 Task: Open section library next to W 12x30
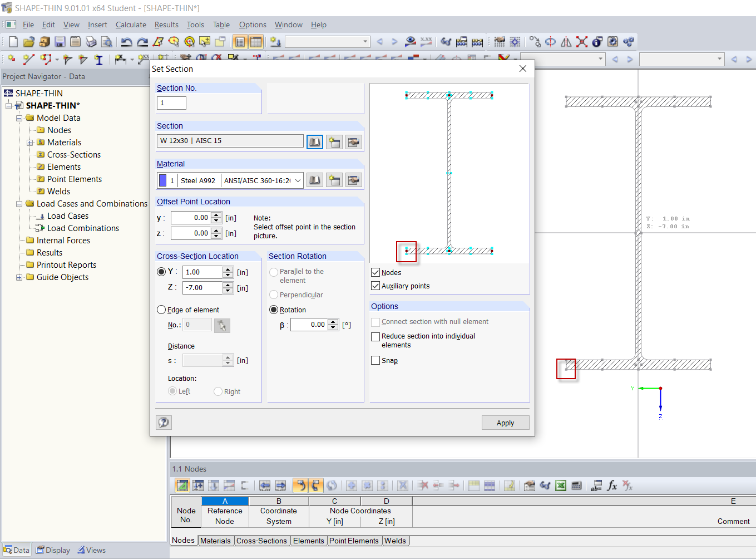coord(315,142)
